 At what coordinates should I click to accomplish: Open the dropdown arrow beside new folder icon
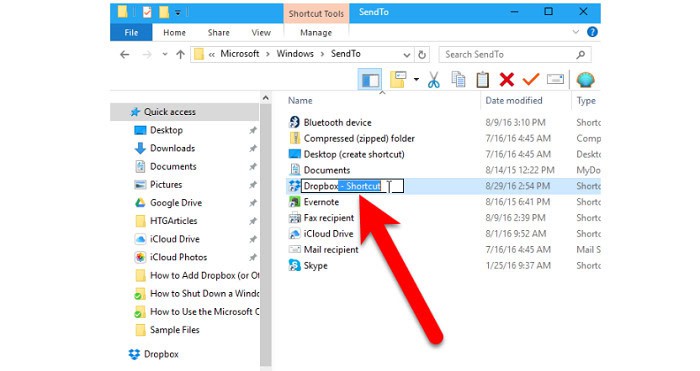coord(416,80)
